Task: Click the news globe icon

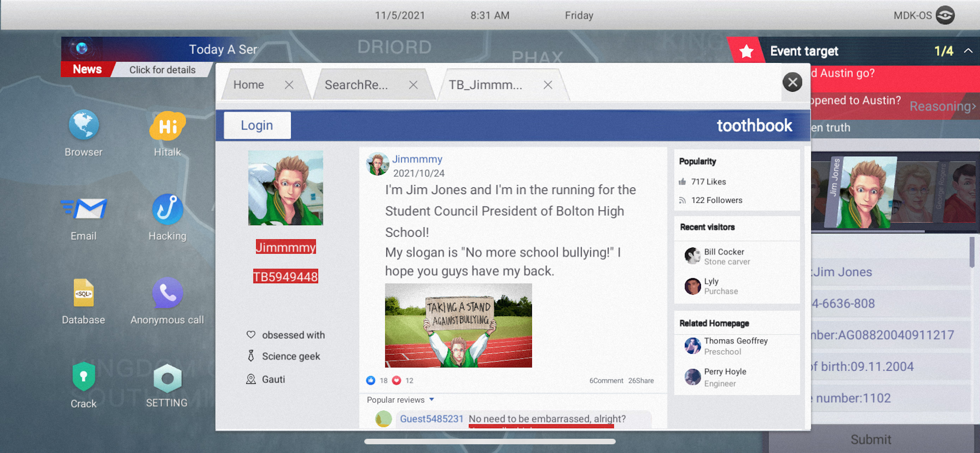Action: [82, 48]
